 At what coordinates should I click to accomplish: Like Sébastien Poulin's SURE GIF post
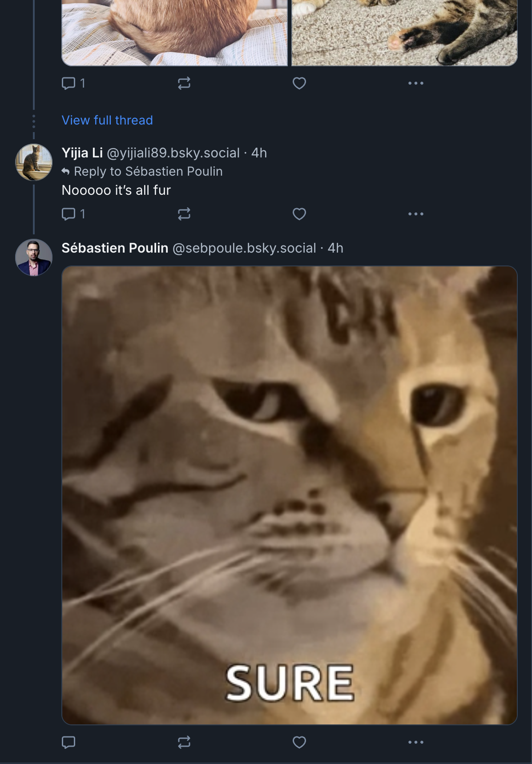(299, 742)
